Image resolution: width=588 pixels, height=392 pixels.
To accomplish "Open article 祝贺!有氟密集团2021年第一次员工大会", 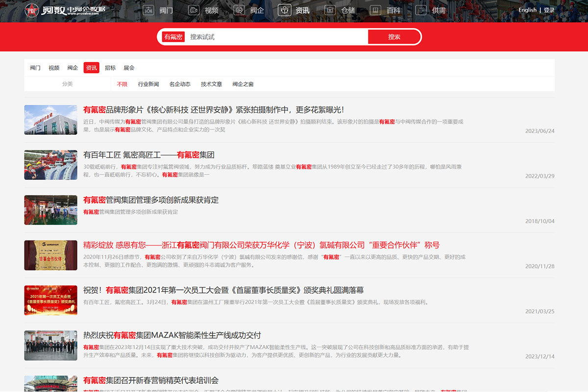I will pos(223,290).
